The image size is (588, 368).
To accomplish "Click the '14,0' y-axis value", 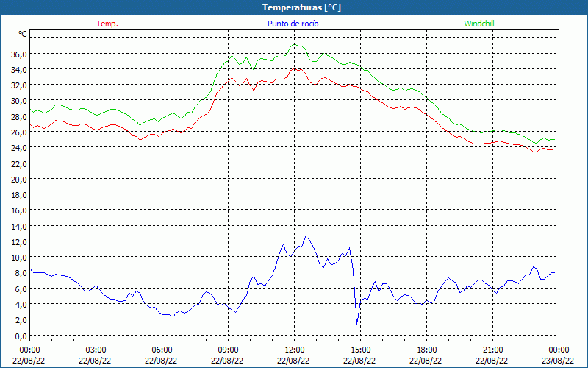I will coord(19,227).
